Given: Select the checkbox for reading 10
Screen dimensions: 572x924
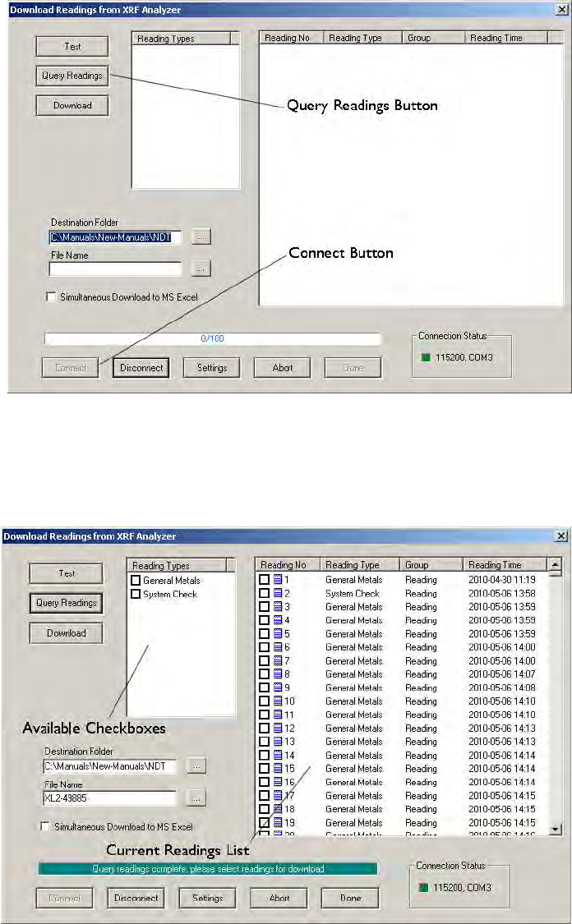Looking at the screenshot, I should tap(264, 701).
